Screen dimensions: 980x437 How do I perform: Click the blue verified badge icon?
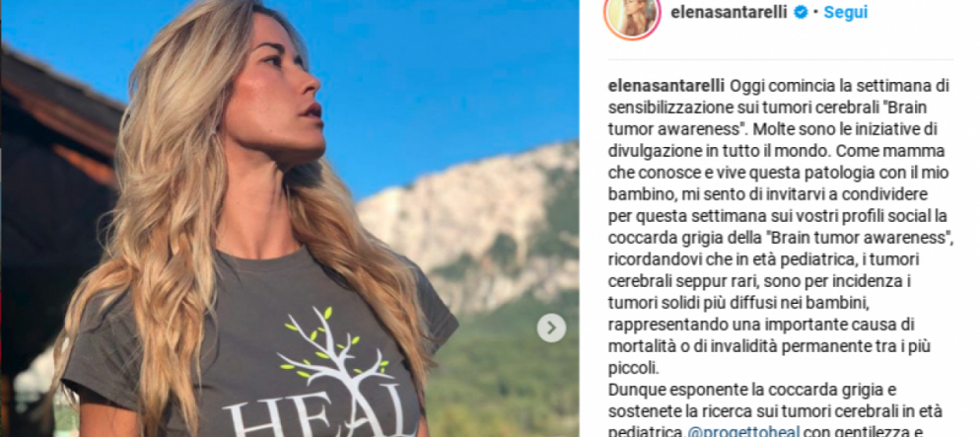tap(801, 13)
